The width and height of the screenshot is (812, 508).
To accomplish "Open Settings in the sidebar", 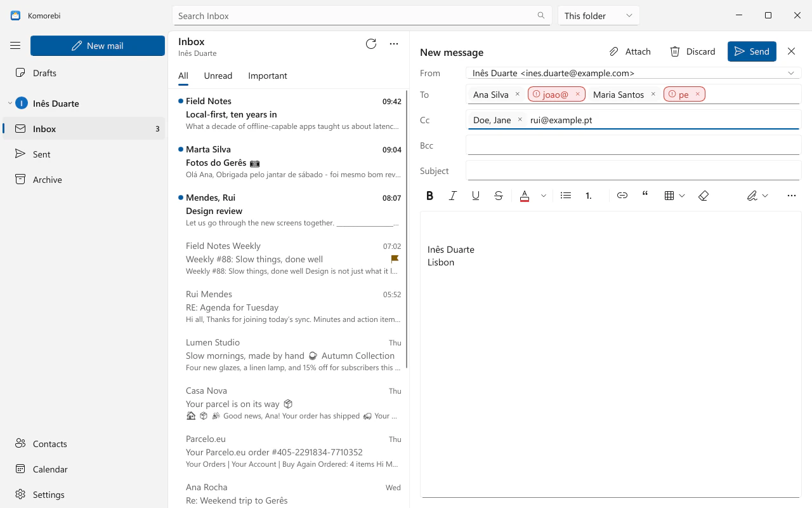I will point(84,495).
